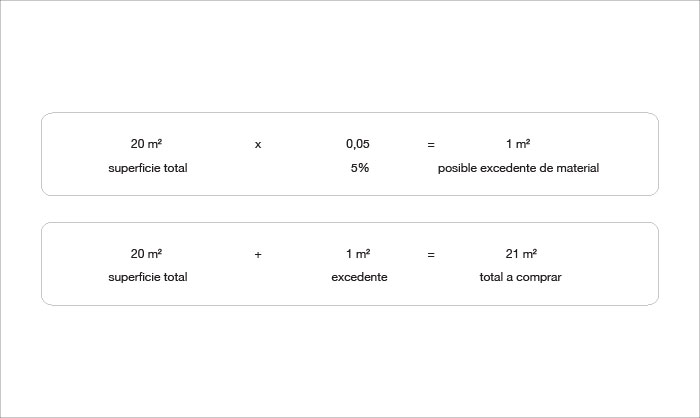
Task: Click the word 'material' in first box
Action: (x=577, y=168)
